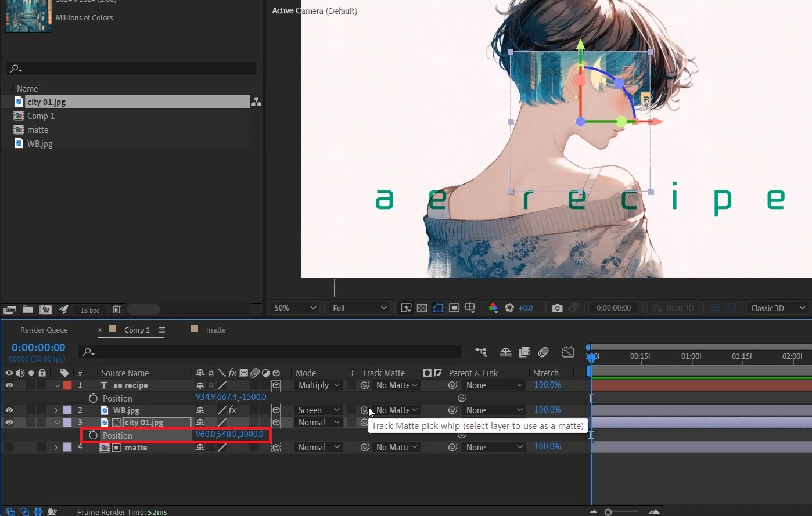Open Classic 3D renderer dropdown
The width and height of the screenshot is (812, 516).
tap(778, 308)
